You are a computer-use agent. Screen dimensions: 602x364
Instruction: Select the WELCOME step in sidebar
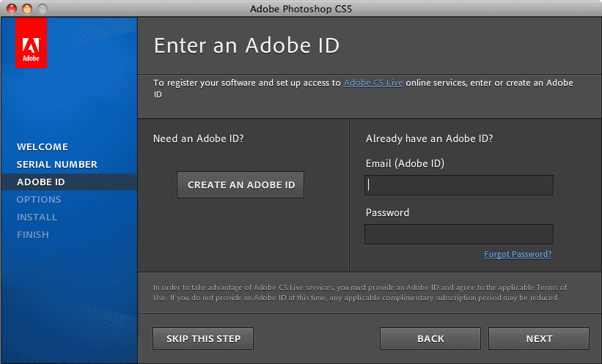tap(43, 147)
